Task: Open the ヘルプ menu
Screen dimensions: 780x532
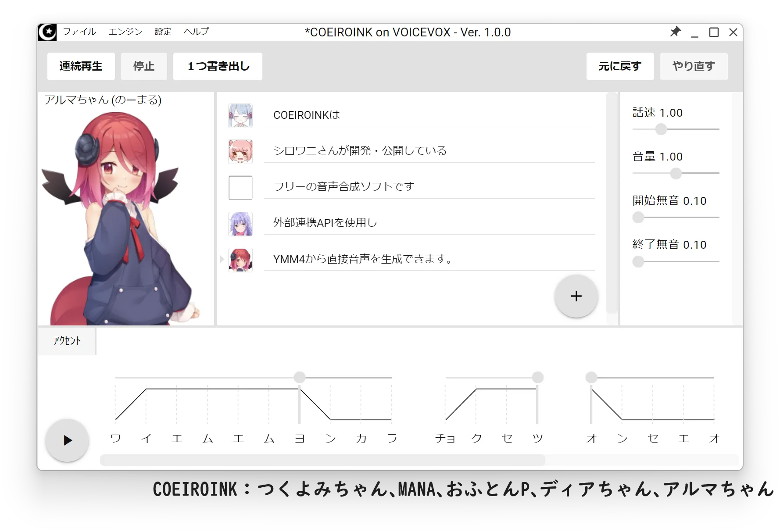Action: coord(196,32)
